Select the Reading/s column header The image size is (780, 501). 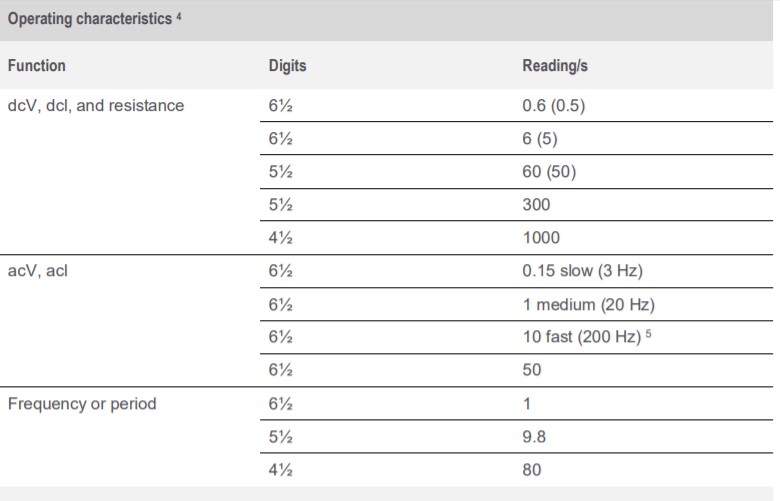point(555,66)
